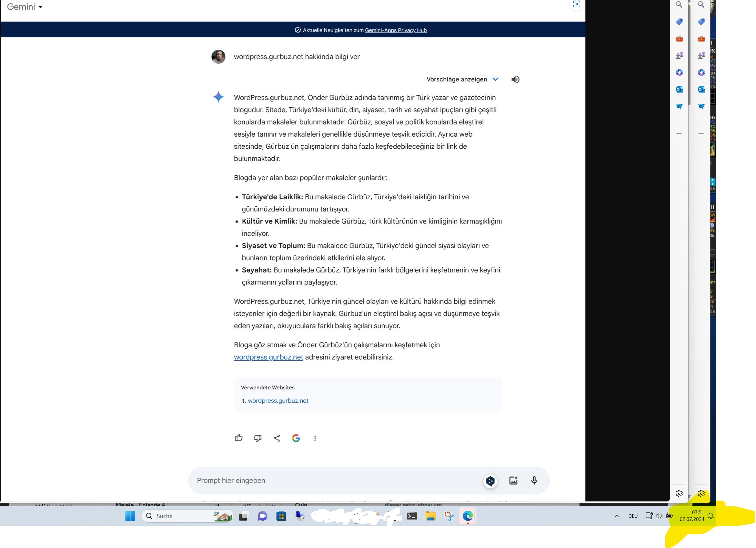Click the plus button in the right sidebar column
The image size is (756, 548).
coord(701,133)
